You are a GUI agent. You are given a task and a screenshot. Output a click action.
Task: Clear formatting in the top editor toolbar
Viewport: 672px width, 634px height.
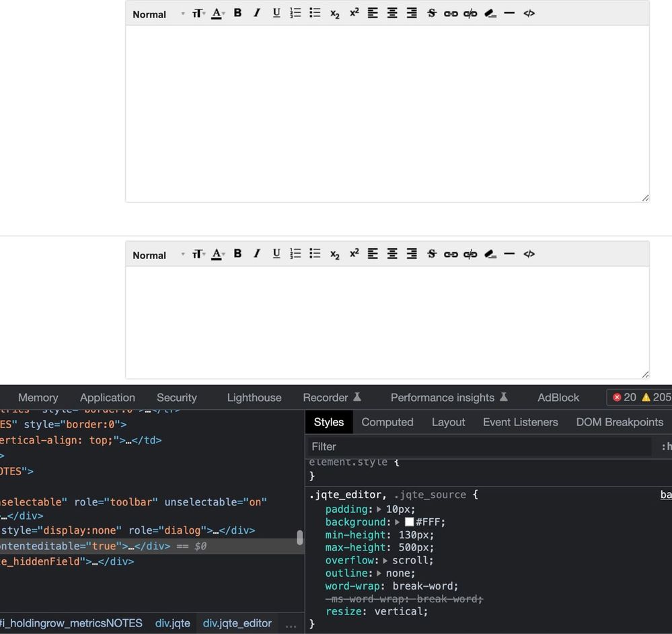pos(490,13)
